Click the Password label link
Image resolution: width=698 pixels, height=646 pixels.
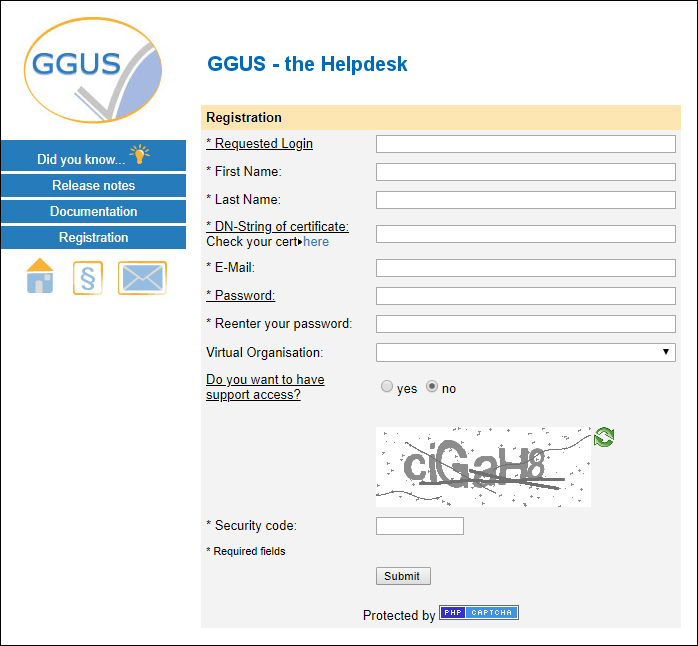click(241, 296)
